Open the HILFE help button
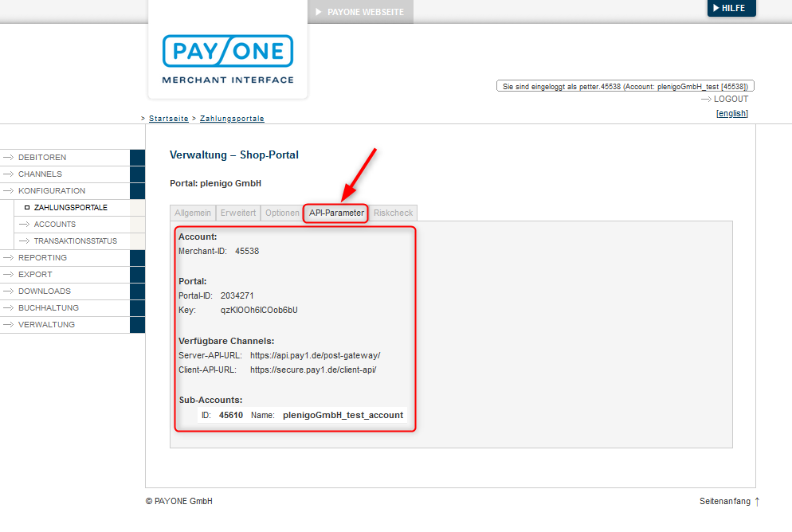792x532 pixels. tap(731, 8)
